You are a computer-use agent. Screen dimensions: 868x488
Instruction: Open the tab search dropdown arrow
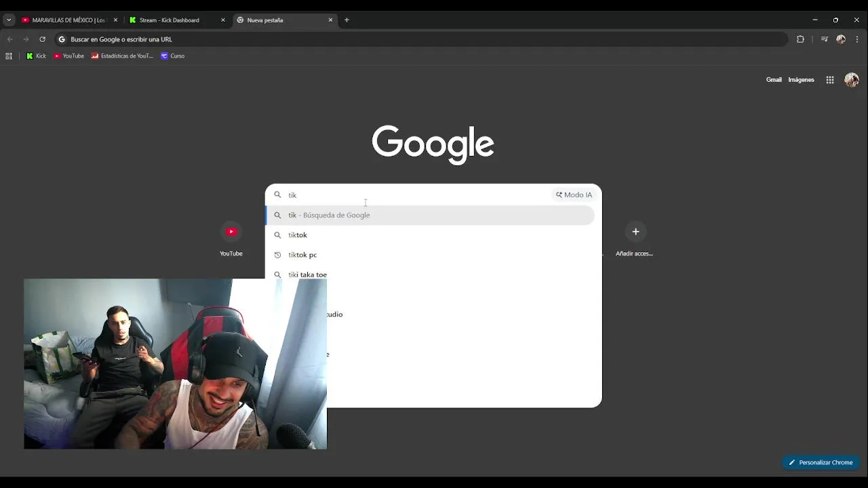(x=9, y=20)
